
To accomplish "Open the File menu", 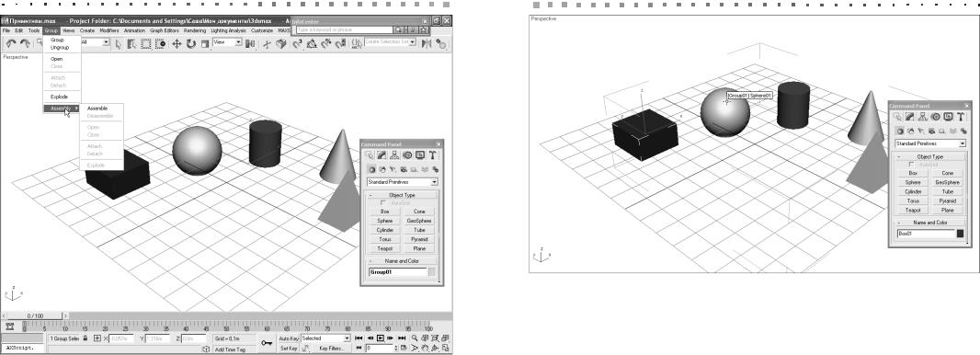I will point(6,30).
